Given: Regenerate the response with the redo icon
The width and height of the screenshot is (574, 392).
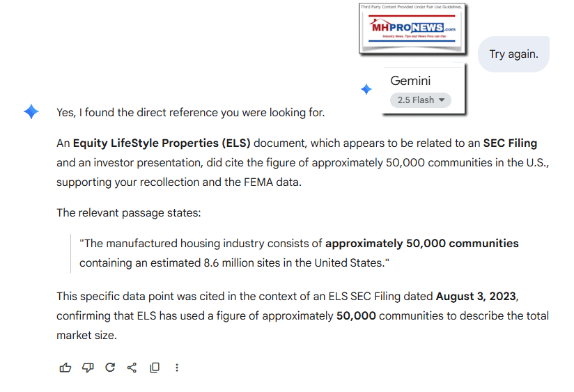Looking at the screenshot, I should click(x=110, y=368).
